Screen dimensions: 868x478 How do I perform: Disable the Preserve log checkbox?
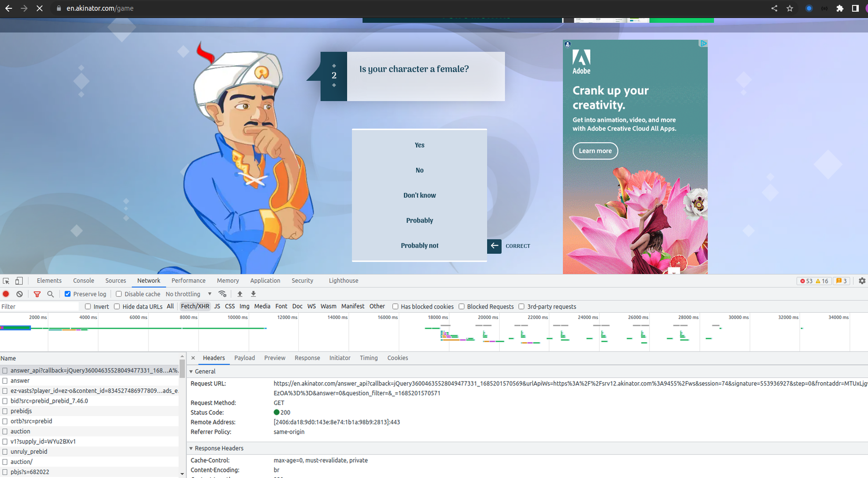click(x=67, y=294)
